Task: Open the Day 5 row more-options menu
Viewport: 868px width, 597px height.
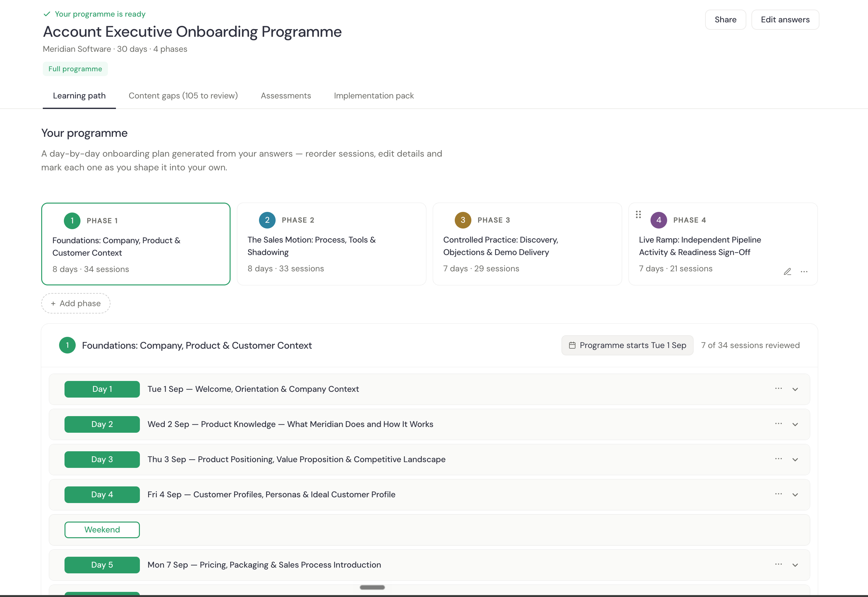Action: click(779, 564)
